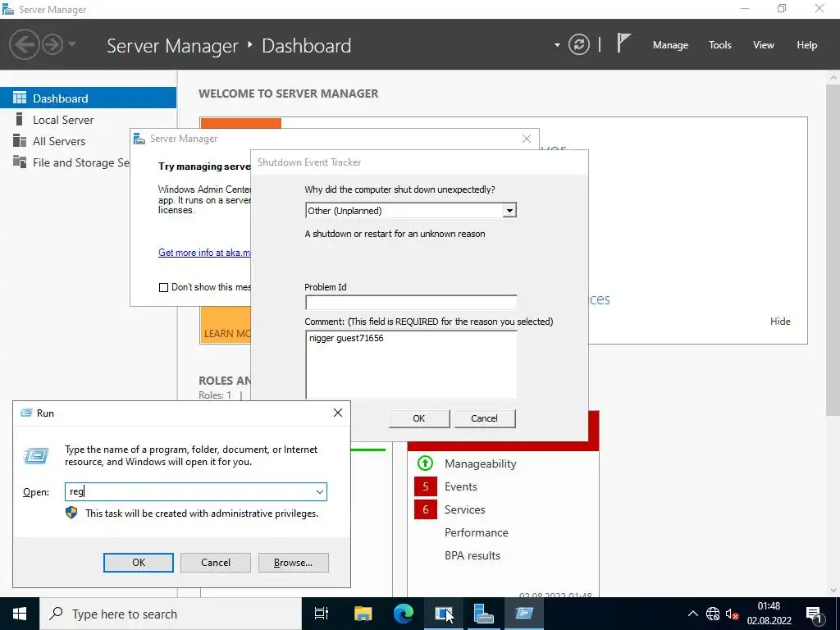Click the red Services count badge 6
The height and width of the screenshot is (630, 840).
426,509
